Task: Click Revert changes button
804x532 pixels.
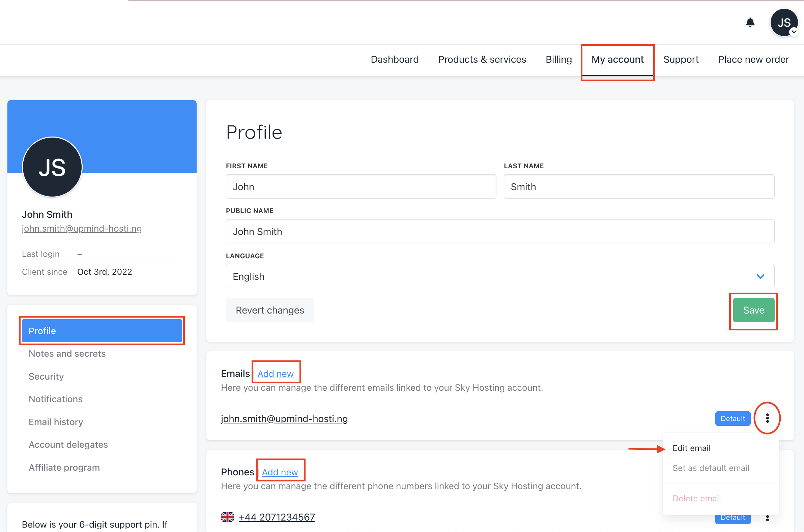Action: (x=270, y=310)
